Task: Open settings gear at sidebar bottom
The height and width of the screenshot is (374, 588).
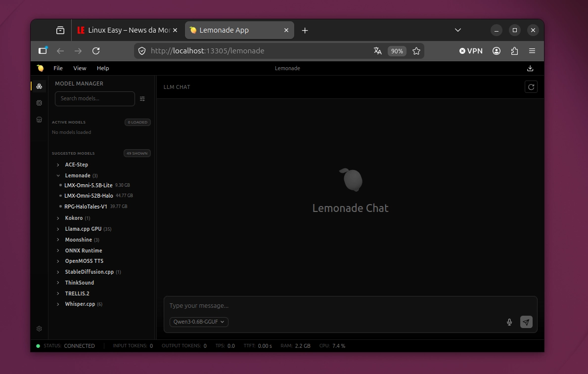Action: [39, 329]
